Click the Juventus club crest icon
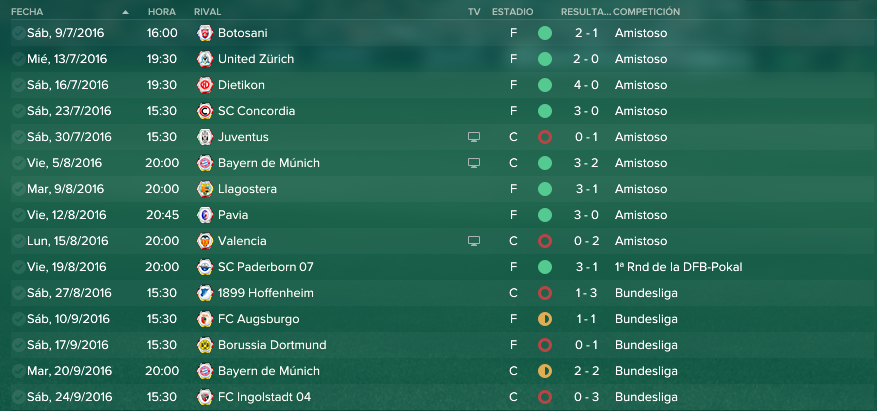 [x=205, y=137]
